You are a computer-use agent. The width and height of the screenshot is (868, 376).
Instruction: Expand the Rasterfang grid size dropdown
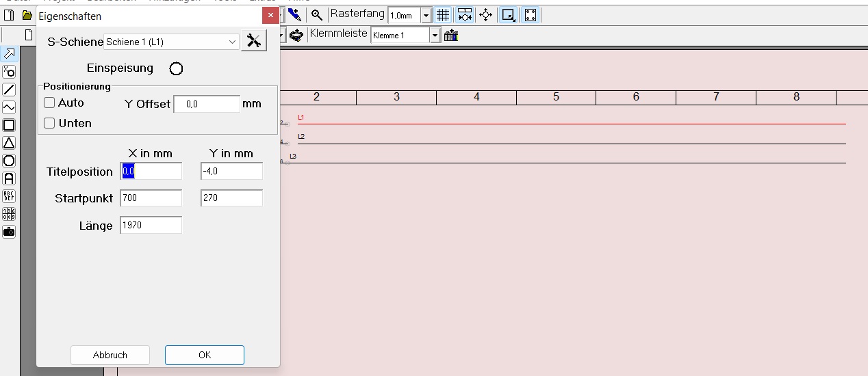(x=426, y=15)
